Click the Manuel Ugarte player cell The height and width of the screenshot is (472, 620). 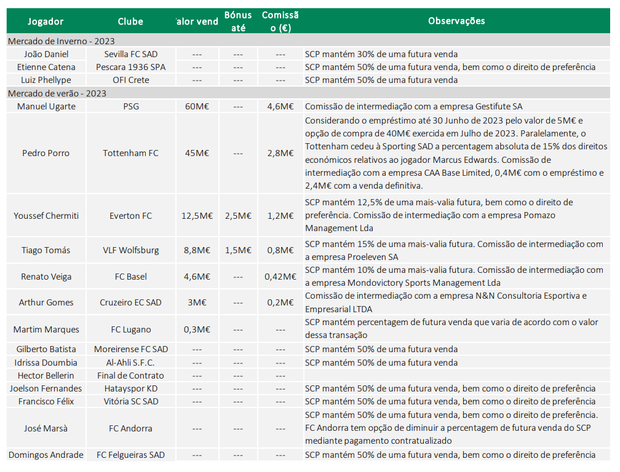click(48, 105)
